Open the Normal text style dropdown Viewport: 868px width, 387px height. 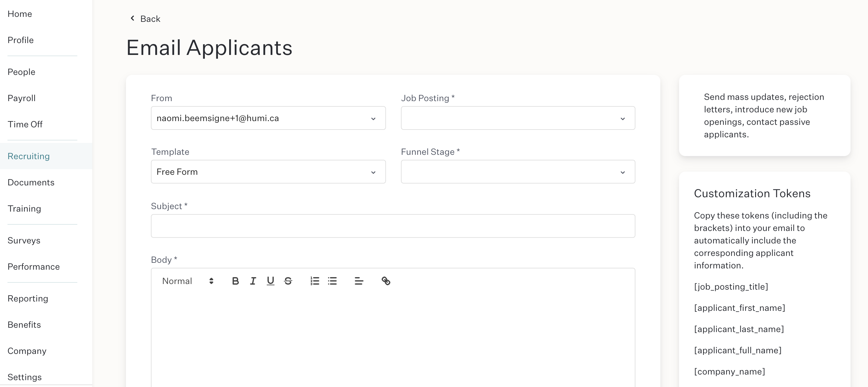187,281
